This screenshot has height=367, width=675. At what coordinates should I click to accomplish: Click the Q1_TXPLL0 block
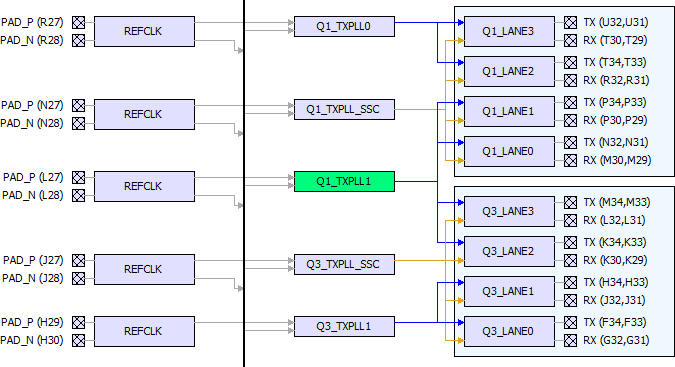tap(344, 27)
